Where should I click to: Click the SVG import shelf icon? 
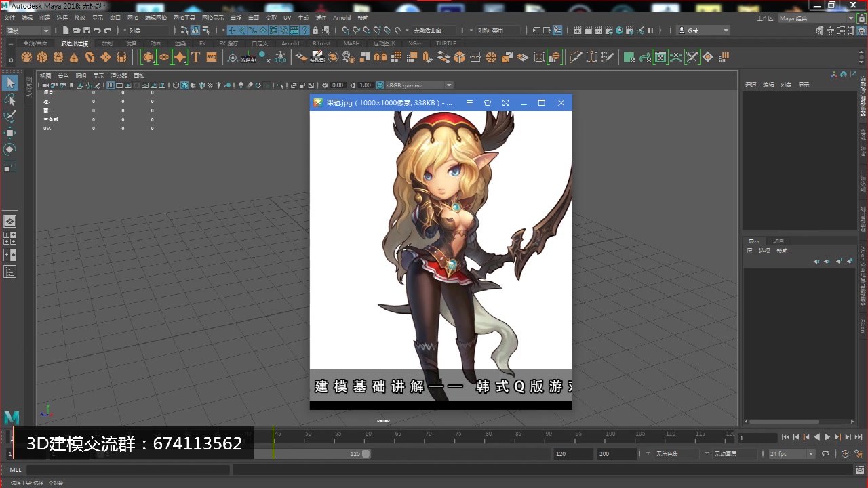click(x=211, y=58)
